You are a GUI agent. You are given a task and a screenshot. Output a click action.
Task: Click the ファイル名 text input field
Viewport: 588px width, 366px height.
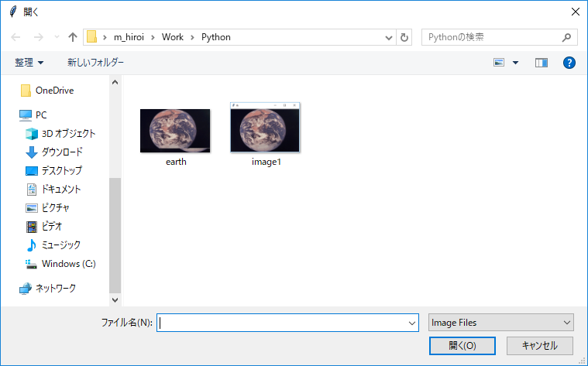click(x=283, y=323)
